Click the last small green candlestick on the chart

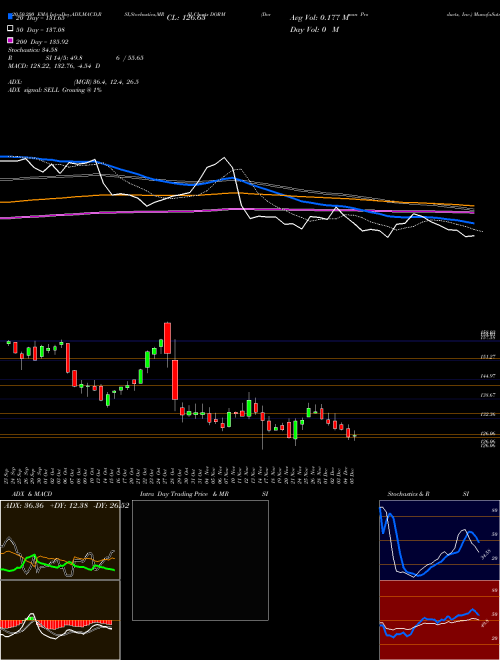354,436
